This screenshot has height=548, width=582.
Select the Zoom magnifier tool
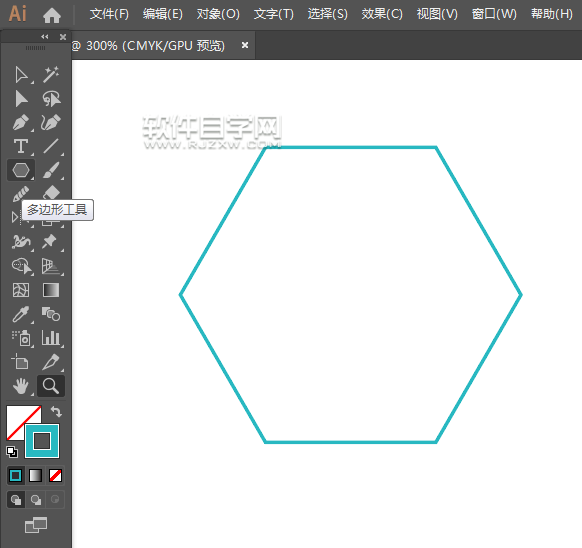[51, 386]
